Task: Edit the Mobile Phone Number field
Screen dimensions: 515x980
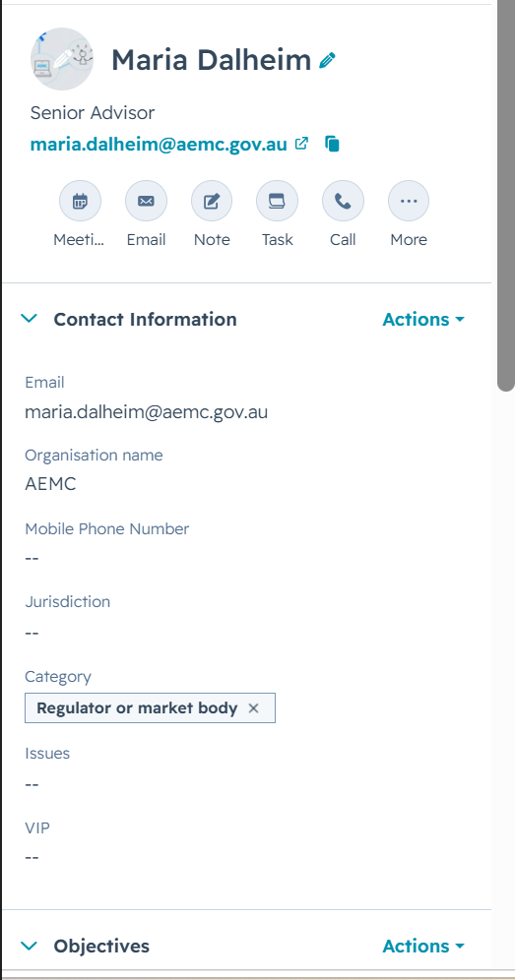Action: tap(32, 558)
